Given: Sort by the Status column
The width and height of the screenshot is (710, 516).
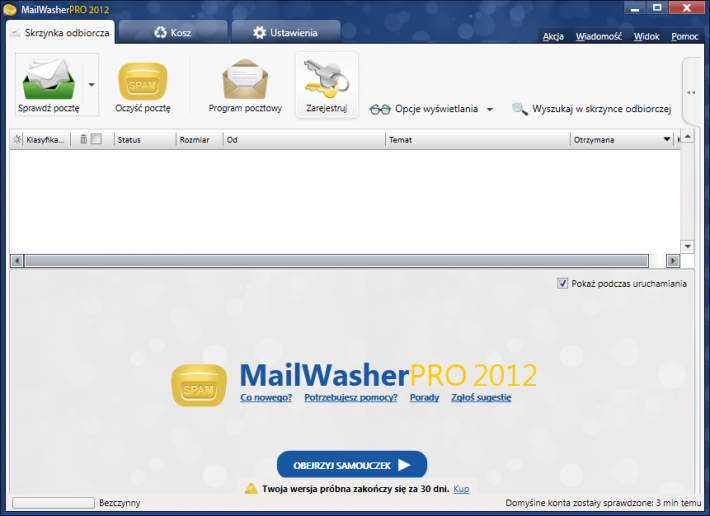Looking at the screenshot, I should click(x=145, y=140).
